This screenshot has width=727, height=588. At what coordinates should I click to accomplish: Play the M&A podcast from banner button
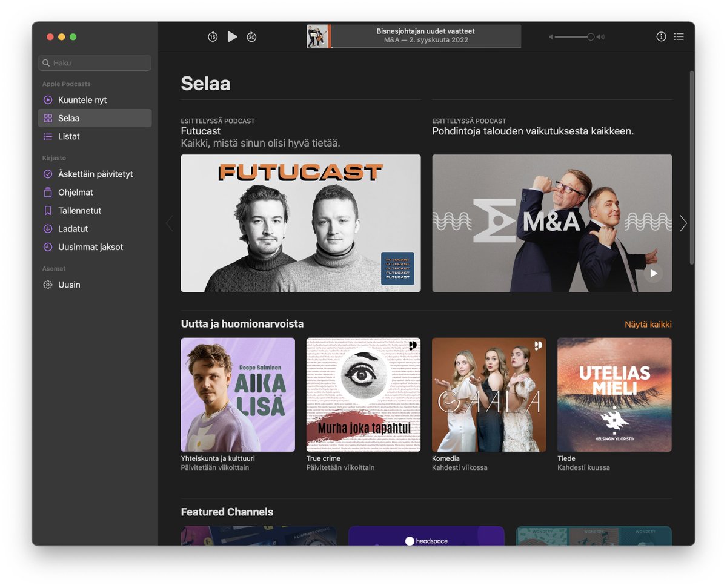click(x=653, y=273)
